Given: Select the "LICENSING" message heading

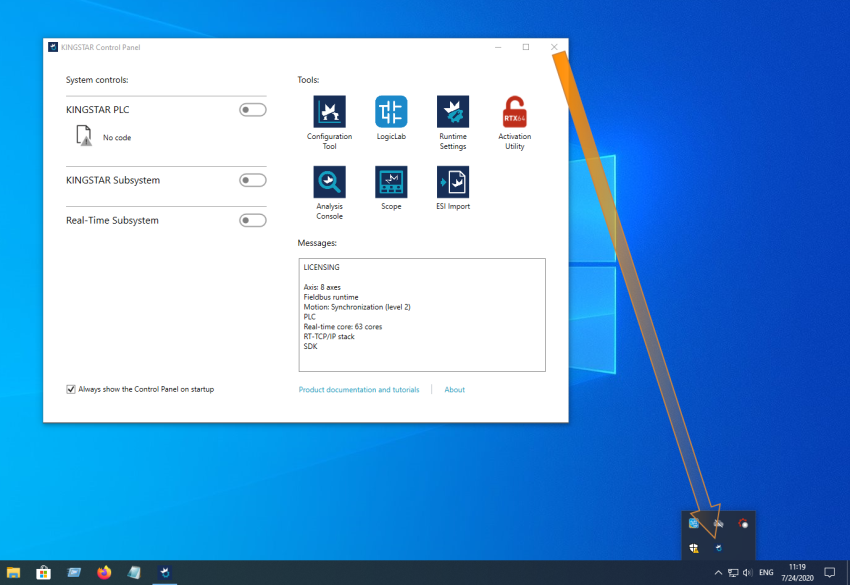Looking at the screenshot, I should click(x=321, y=267).
